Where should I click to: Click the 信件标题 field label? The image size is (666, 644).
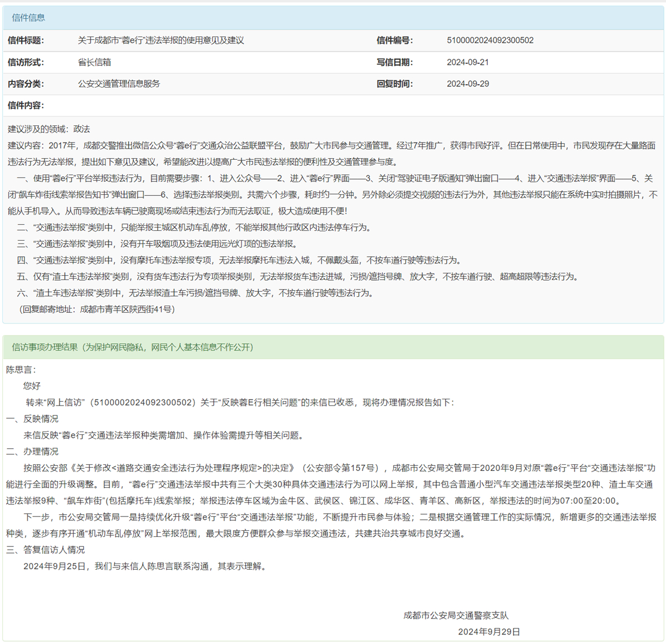(x=26, y=40)
